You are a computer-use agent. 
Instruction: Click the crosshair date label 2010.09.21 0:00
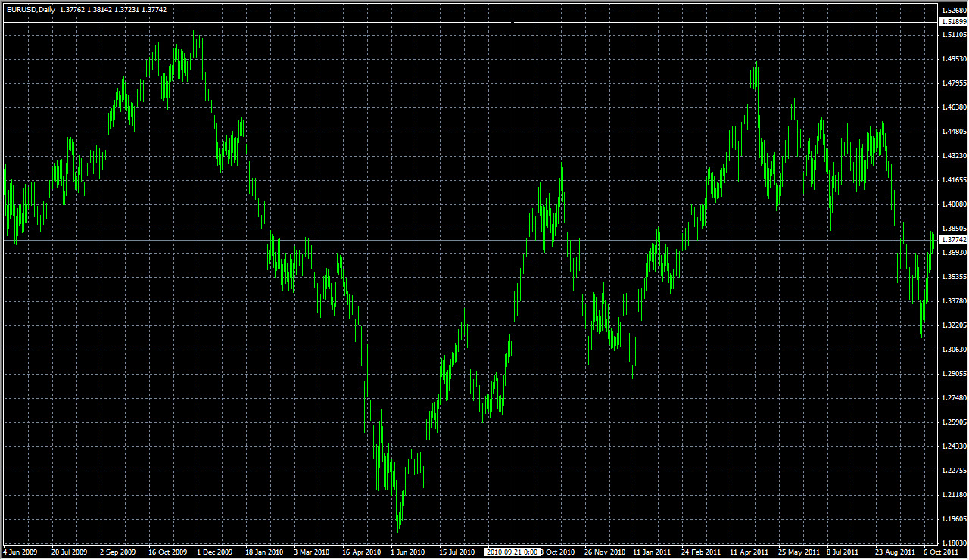pyautogui.click(x=513, y=552)
